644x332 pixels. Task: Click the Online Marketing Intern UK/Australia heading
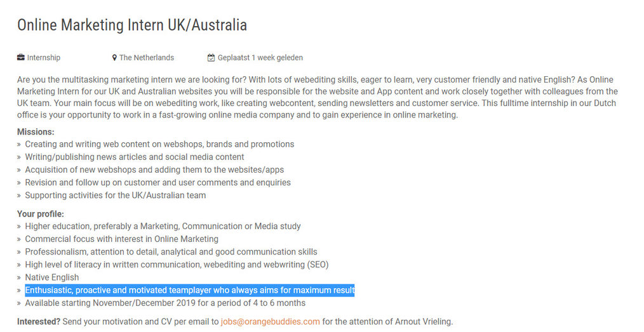pyautogui.click(x=132, y=25)
